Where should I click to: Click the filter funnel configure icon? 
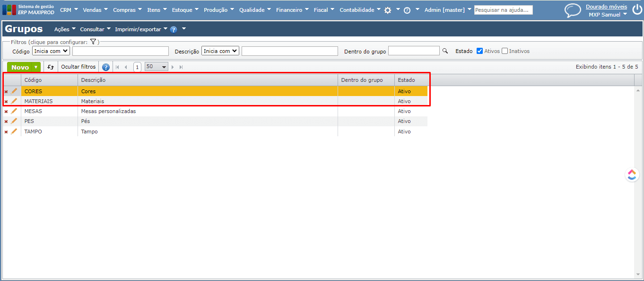93,42
